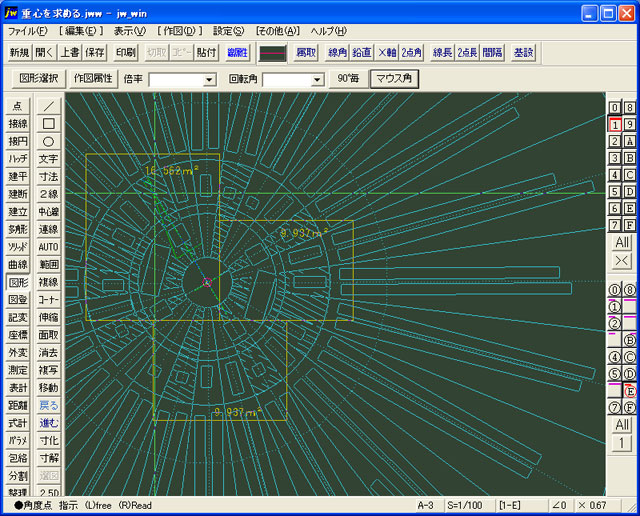Click the 90°毎 rotation button
This screenshot has width=640, height=516.
pos(348,78)
